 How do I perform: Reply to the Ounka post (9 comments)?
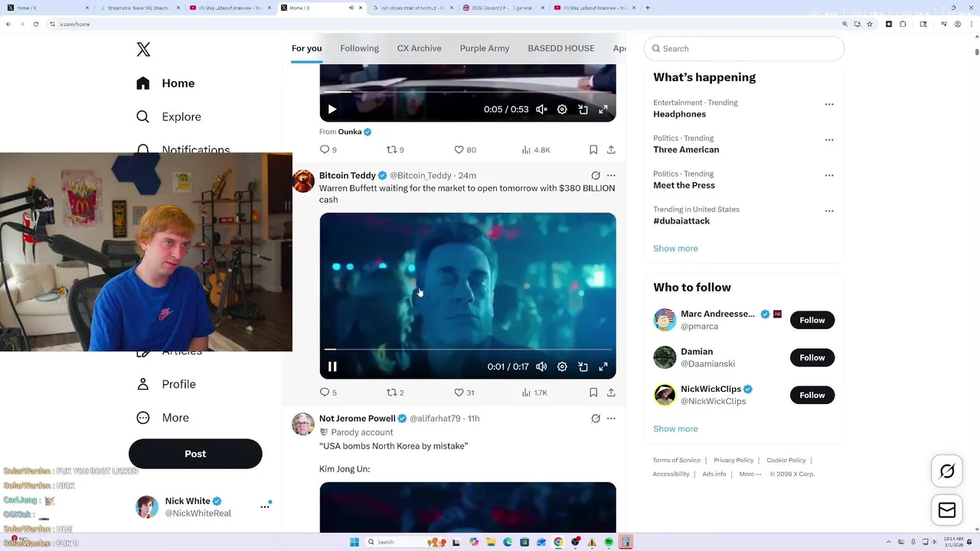[x=328, y=150]
